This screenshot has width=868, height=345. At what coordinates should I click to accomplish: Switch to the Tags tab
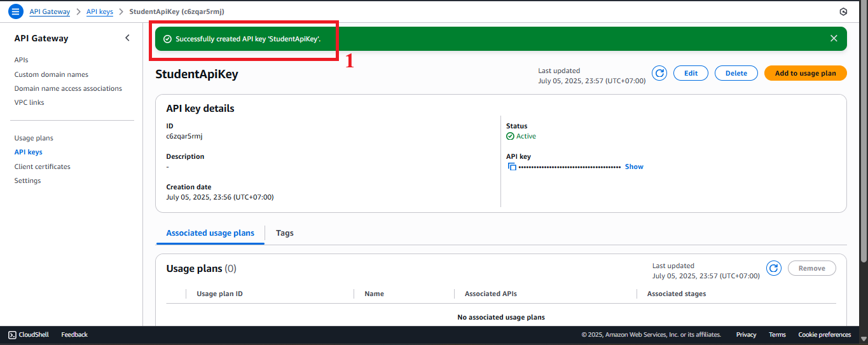[x=285, y=233]
